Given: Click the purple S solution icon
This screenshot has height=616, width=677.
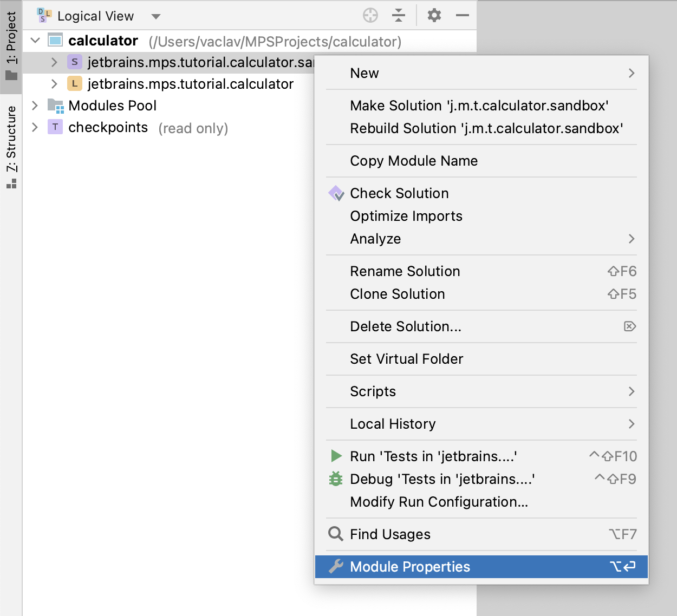Looking at the screenshot, I should [74, 62].
